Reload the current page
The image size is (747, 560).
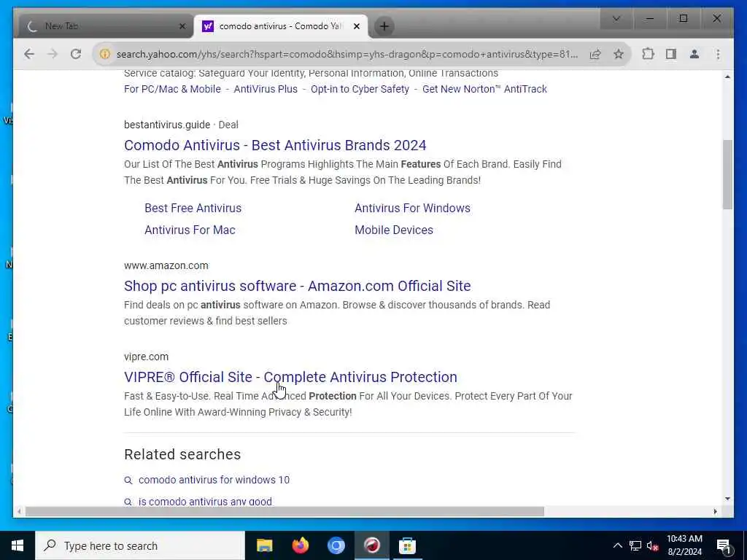pos(76,54)
